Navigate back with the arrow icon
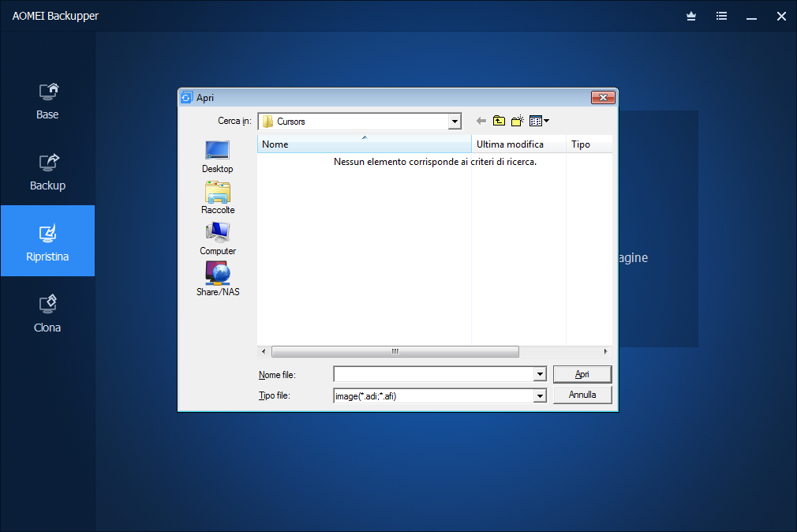The height and width of the screenshot is (532, 797). point(481,121)
